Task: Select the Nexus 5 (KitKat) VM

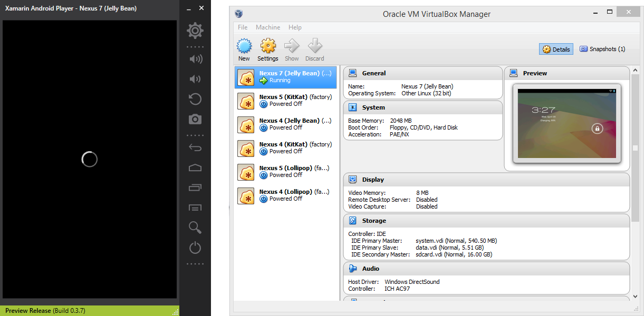Action: [x=286, y=101]
